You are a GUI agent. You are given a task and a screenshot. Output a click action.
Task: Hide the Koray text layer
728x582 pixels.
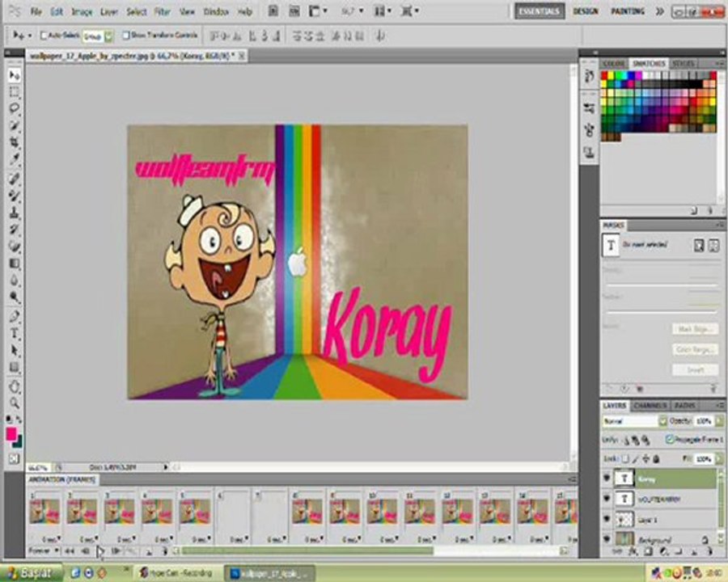(607, 479)
